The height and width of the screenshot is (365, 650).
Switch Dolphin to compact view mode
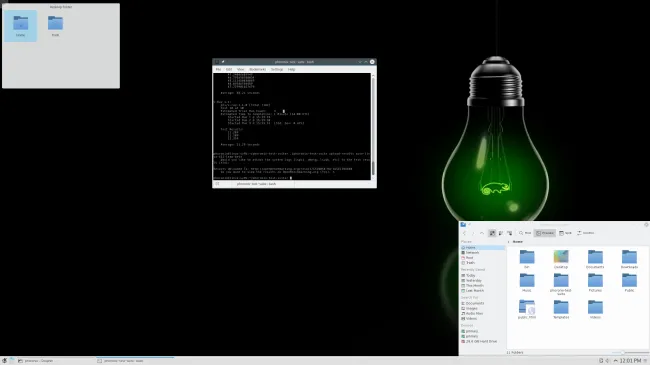pyautogui.click(x=501, y=233)
